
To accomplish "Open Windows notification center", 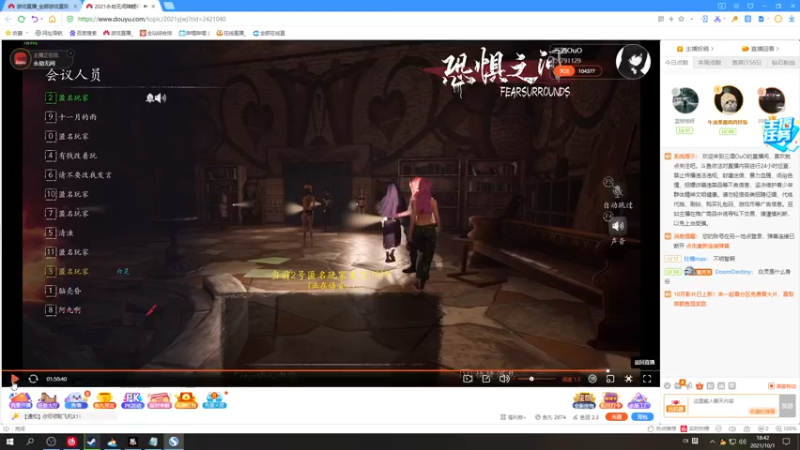I will click(x=787, y=441).
